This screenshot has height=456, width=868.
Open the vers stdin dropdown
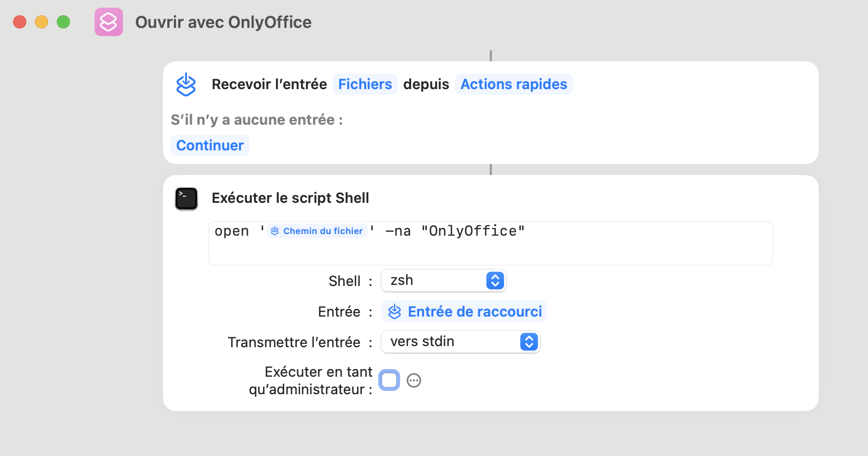(461, 342)
